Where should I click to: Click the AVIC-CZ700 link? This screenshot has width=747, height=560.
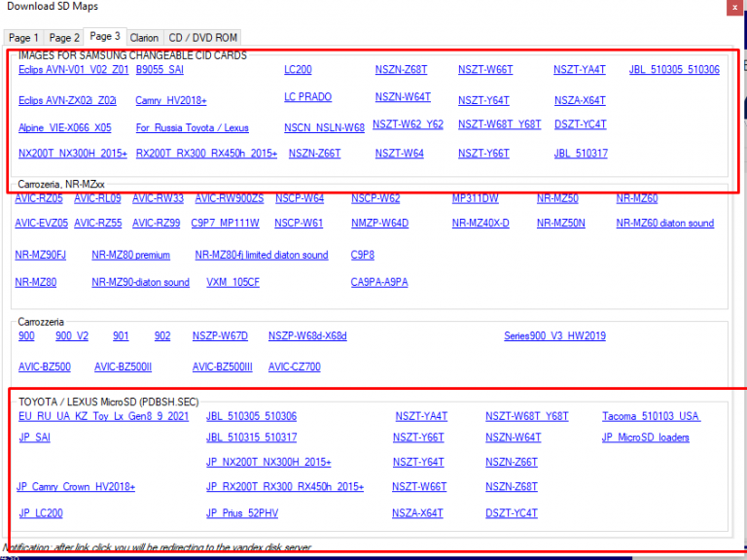tap(294, 367)
